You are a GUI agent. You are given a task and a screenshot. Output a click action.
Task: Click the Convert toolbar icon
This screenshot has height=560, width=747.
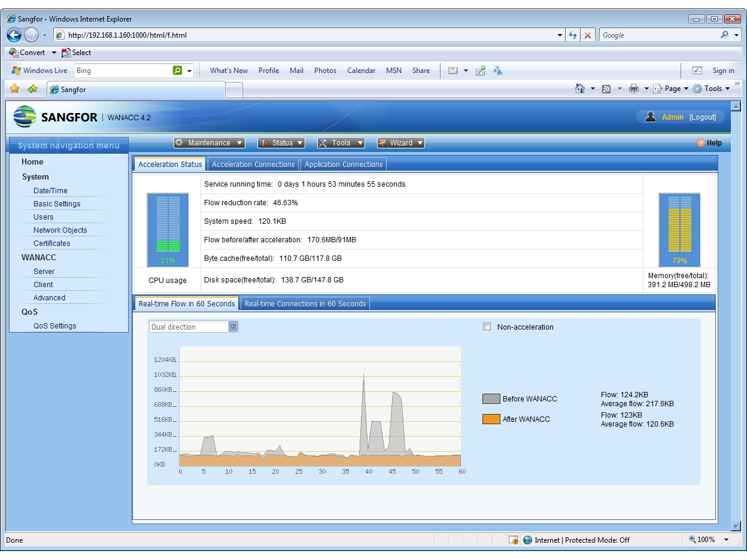coord(13,53)
